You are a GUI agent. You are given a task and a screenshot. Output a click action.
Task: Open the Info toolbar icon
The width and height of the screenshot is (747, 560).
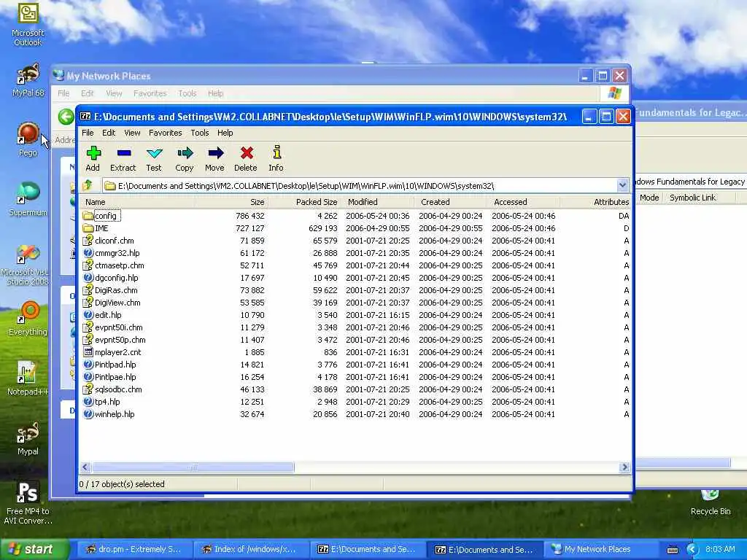point(276,152)
